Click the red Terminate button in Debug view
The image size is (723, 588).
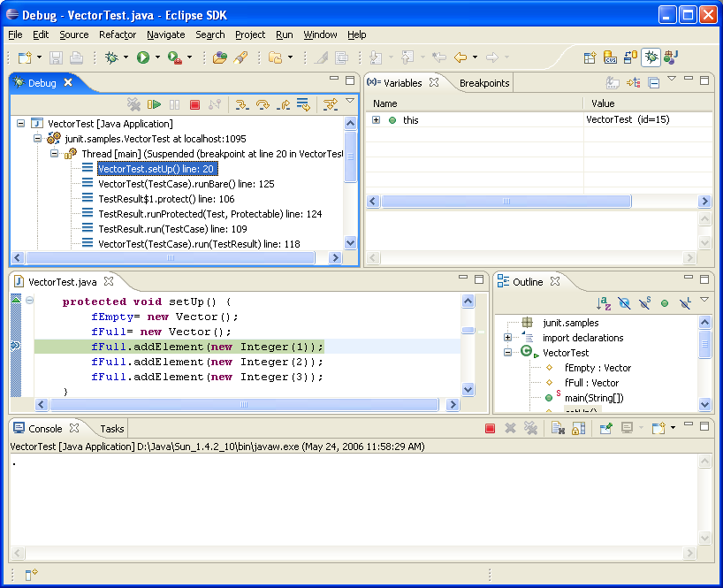pyautogui.click(x=195, y=105)
